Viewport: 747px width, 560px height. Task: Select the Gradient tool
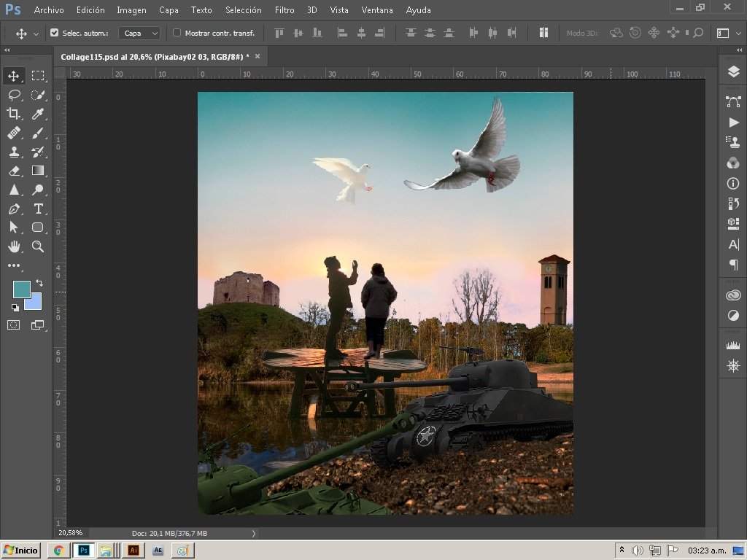38,171
